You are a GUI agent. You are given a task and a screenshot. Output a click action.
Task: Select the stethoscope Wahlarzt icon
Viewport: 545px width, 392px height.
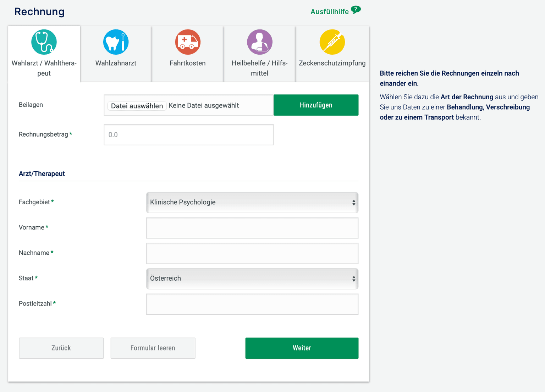(44, 42)
